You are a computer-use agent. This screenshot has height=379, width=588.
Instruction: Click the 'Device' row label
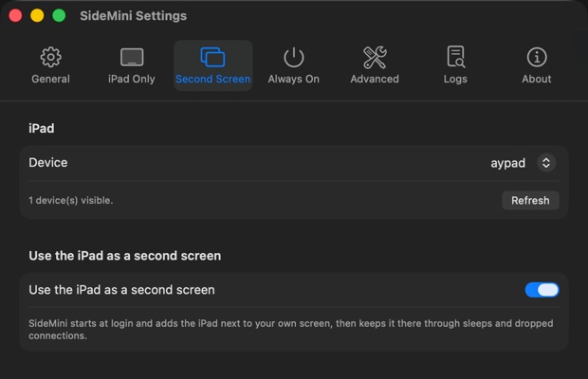[48, 163]
